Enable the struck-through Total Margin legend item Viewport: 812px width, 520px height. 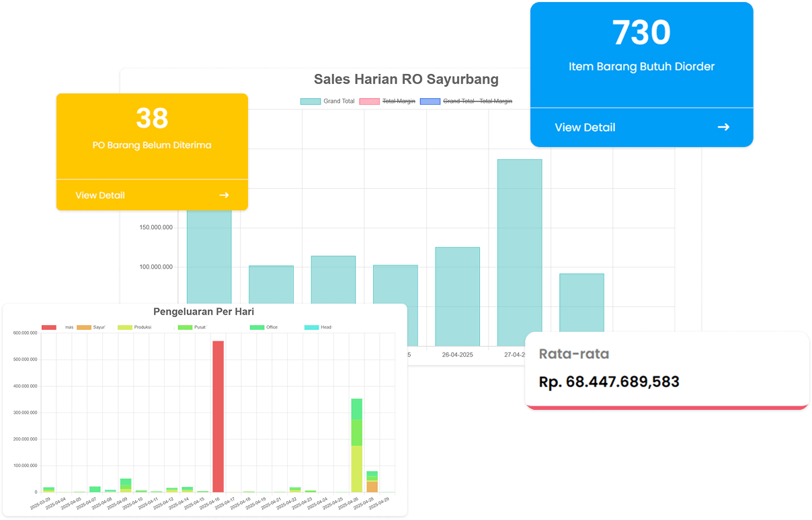[x=387, y=101]
